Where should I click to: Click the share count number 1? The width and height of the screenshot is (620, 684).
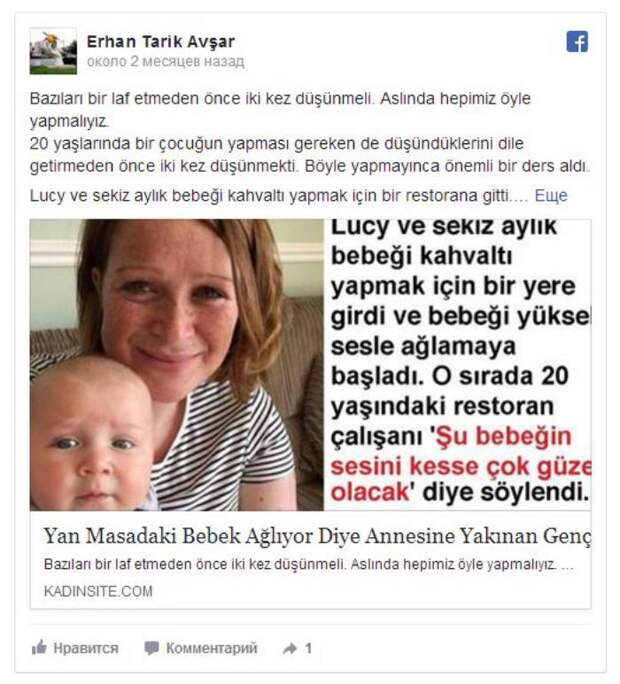tap(308, 648)
